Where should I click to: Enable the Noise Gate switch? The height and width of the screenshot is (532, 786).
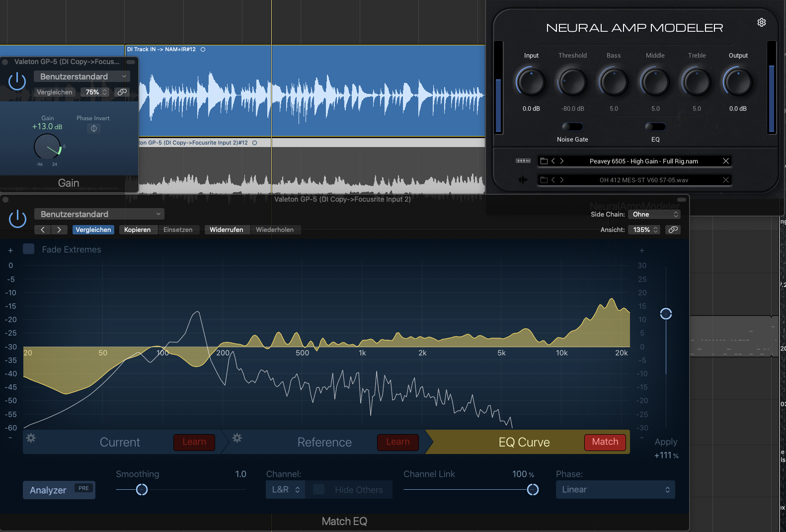[572, 127]
